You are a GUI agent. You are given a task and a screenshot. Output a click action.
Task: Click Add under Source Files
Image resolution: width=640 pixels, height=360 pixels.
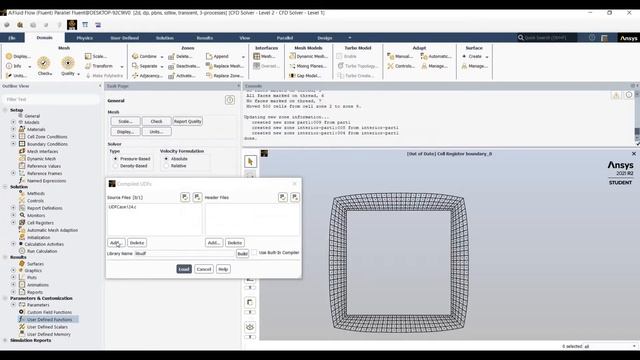[116, 242]
